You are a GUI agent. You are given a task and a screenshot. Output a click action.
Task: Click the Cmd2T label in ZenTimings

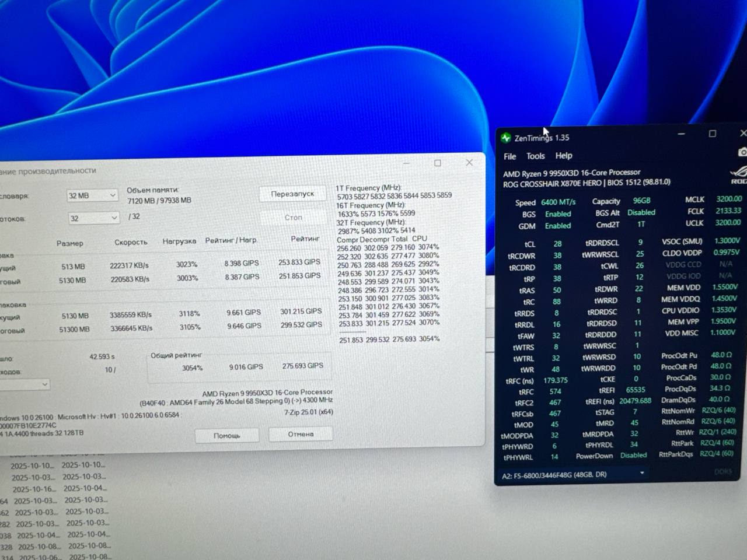(608, 225)
